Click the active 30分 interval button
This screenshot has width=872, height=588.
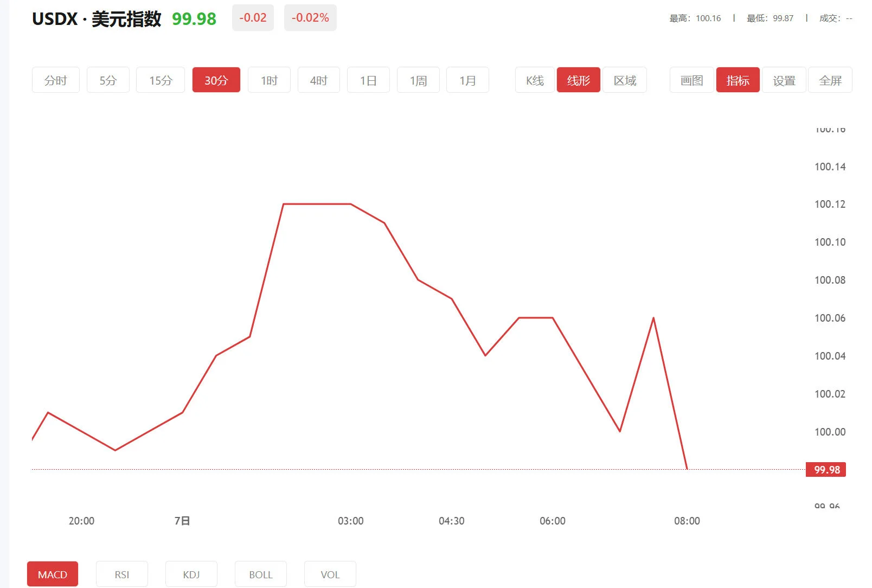[216, 80]
